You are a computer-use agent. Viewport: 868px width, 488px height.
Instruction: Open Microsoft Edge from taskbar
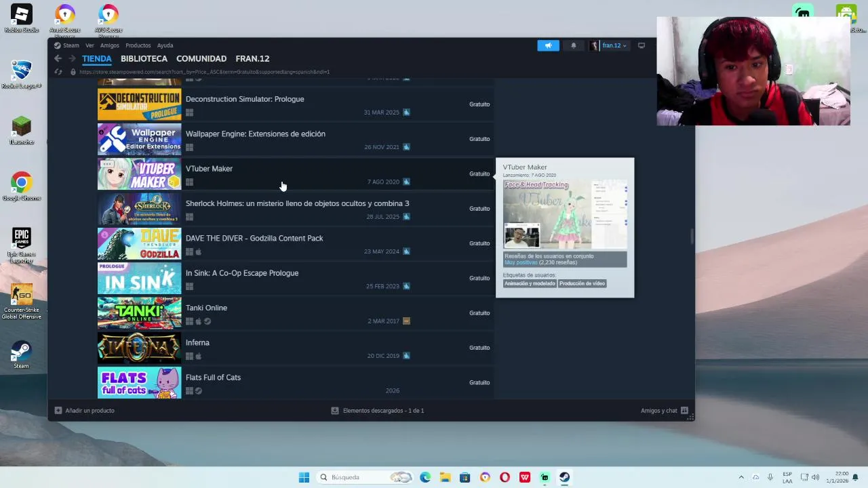click(x=425, y=477)
